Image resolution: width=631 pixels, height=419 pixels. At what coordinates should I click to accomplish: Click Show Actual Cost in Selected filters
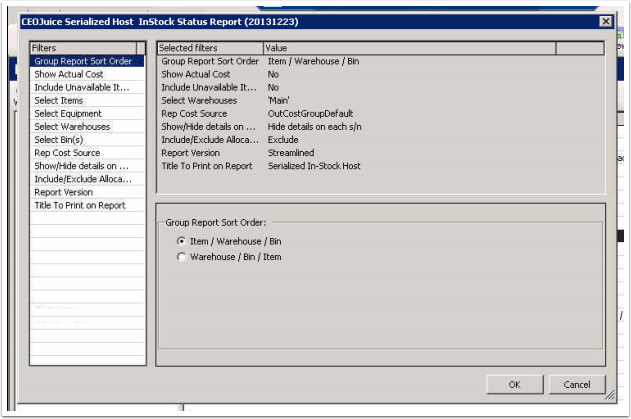[196, 74]
